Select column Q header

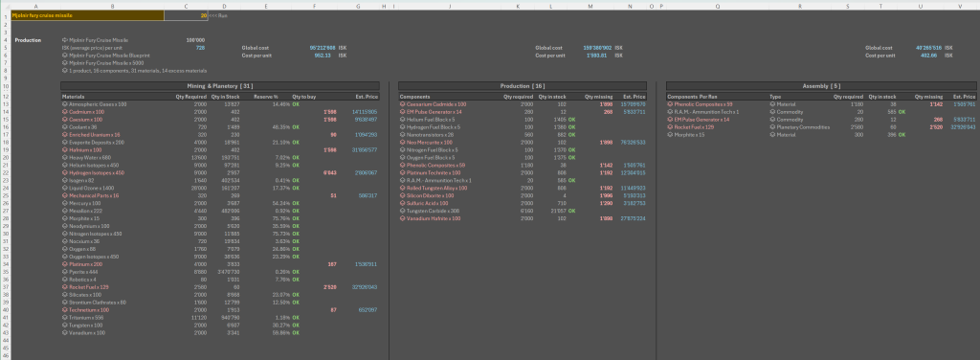[x=718, y=6]
